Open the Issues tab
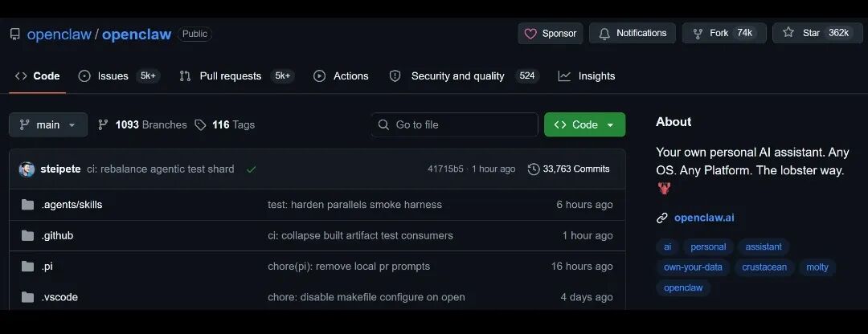868x334 pixels. point(119,76)
